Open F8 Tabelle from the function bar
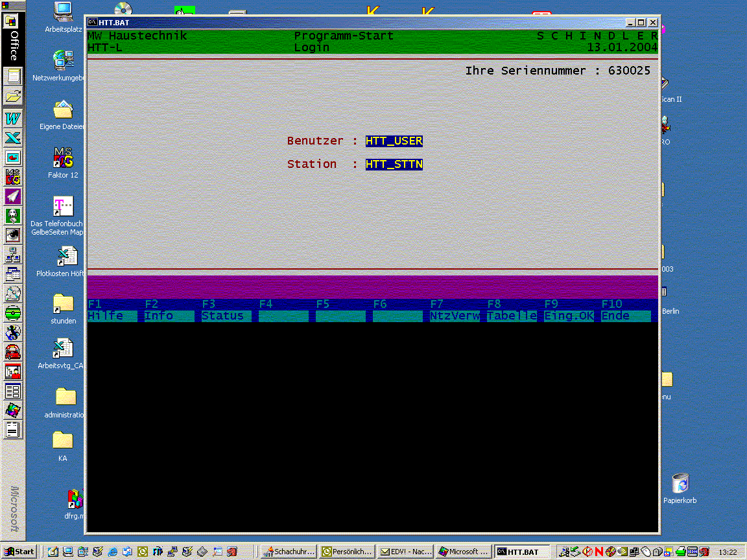Viewport: 747px width, 560px height. (x=512, y=316)
